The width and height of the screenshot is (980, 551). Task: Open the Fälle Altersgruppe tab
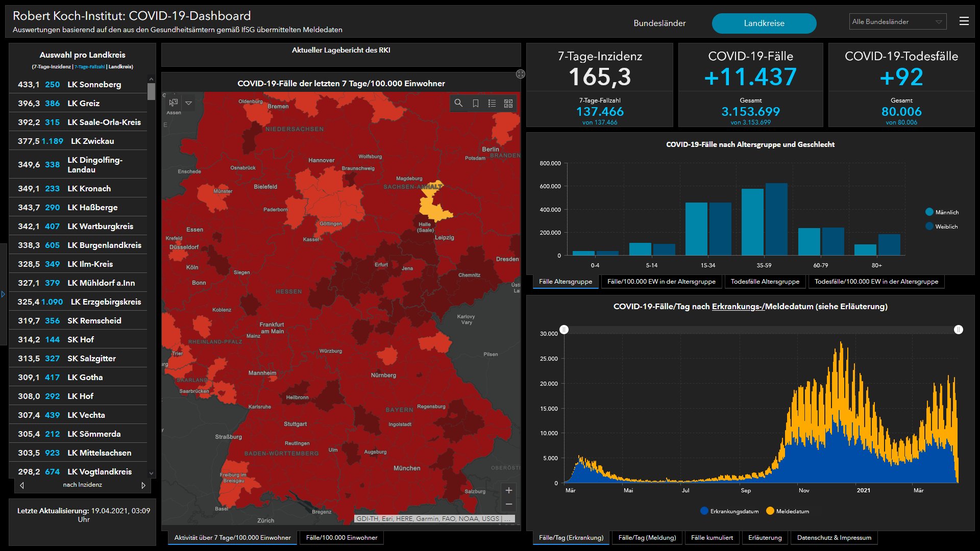(566, 282)
